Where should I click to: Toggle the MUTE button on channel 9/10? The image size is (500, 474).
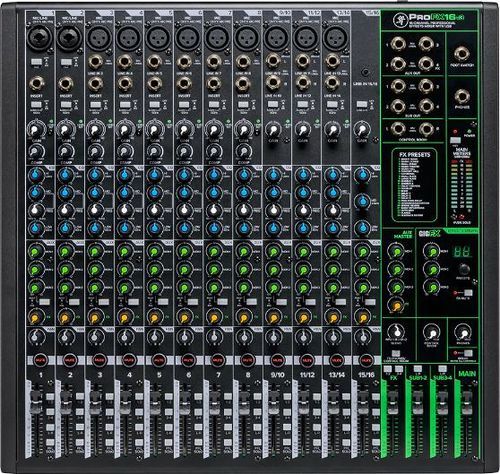[277, 360]
